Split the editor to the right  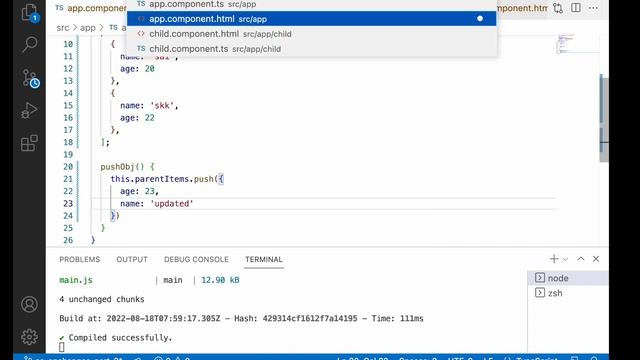[x=576, y=8]
